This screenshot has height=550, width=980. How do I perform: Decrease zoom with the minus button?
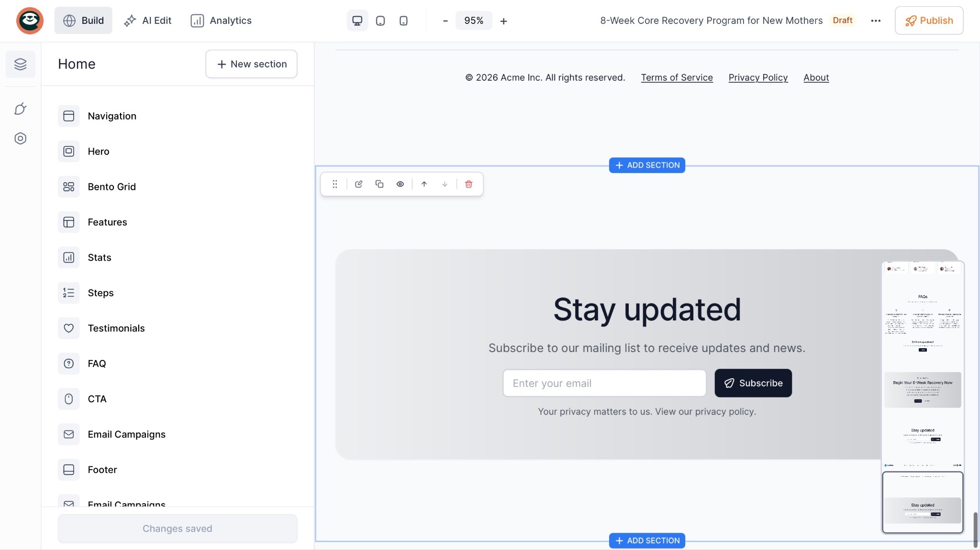445,21
